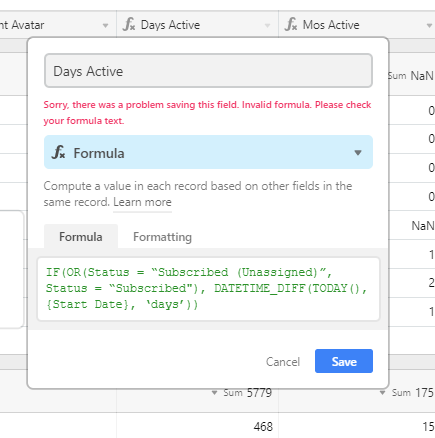Image resolution: width=435 pixels, height=438 pixels.
Task: Save the field changes
Action: (x=344, y=361)
